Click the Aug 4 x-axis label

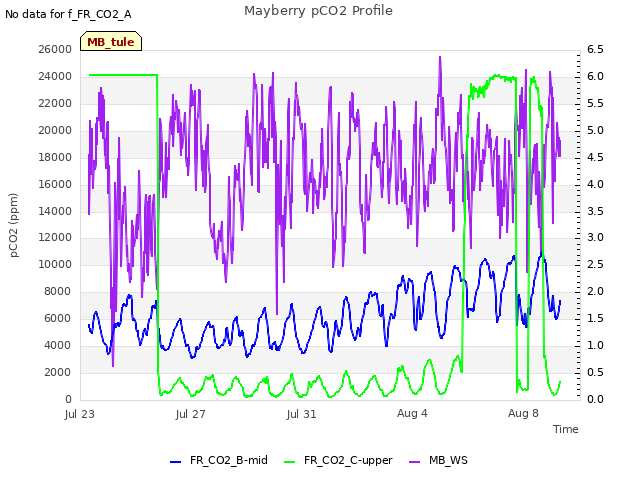(x=412, y=413)
